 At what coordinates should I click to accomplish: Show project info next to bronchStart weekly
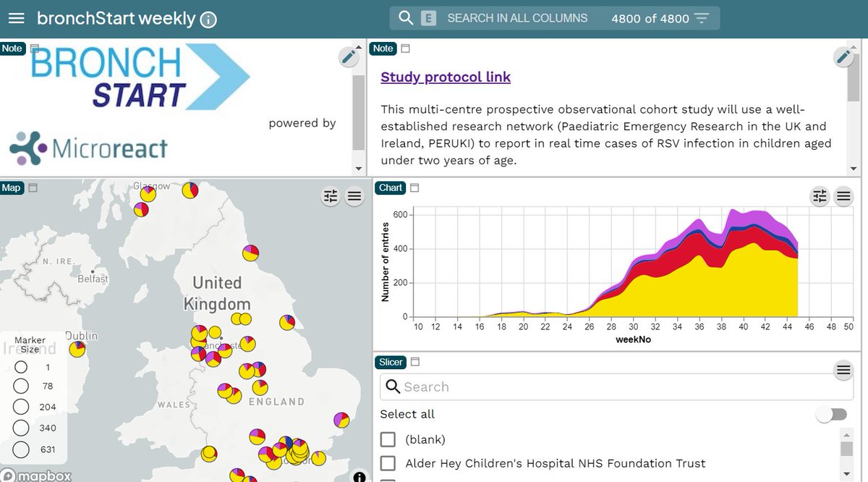click(208, 20)
